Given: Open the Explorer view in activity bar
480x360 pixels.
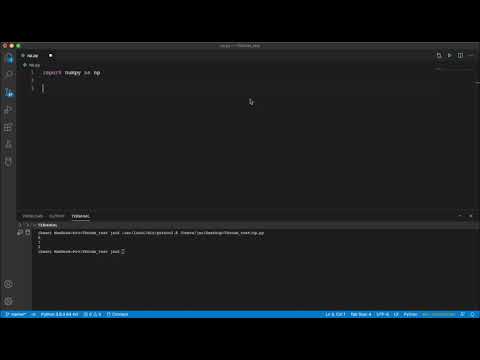Looking at the screenshot, I should point(9,58).
